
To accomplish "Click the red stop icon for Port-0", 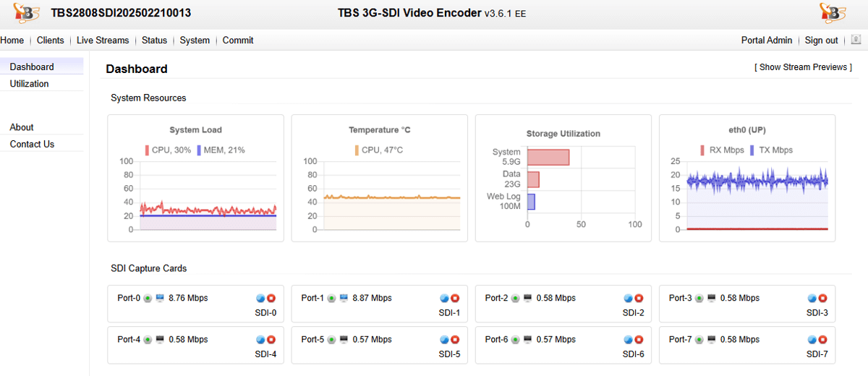I will (x=271, y=298).
